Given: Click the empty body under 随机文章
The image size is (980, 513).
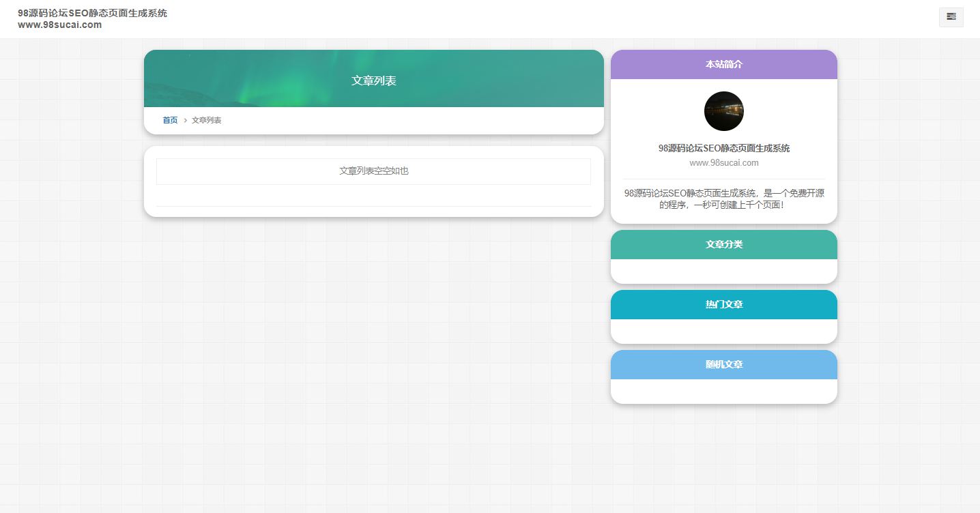Looking at the screenshot, I should 723,391.
